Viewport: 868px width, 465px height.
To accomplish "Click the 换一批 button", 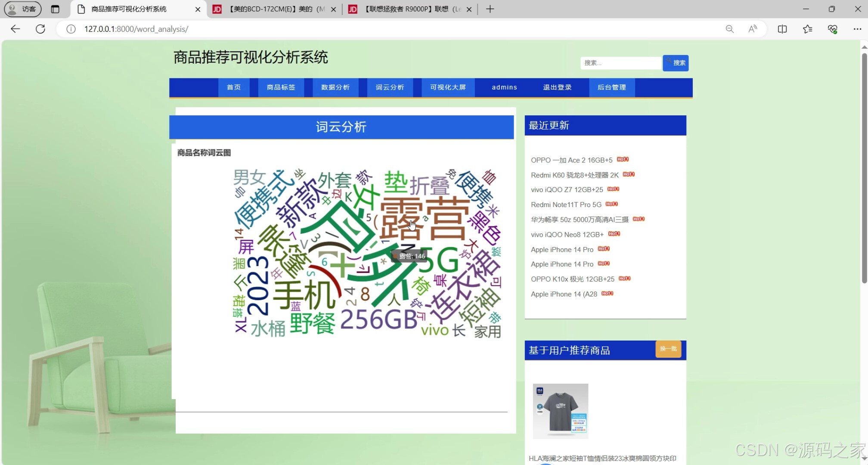I will tap(668, 349).
